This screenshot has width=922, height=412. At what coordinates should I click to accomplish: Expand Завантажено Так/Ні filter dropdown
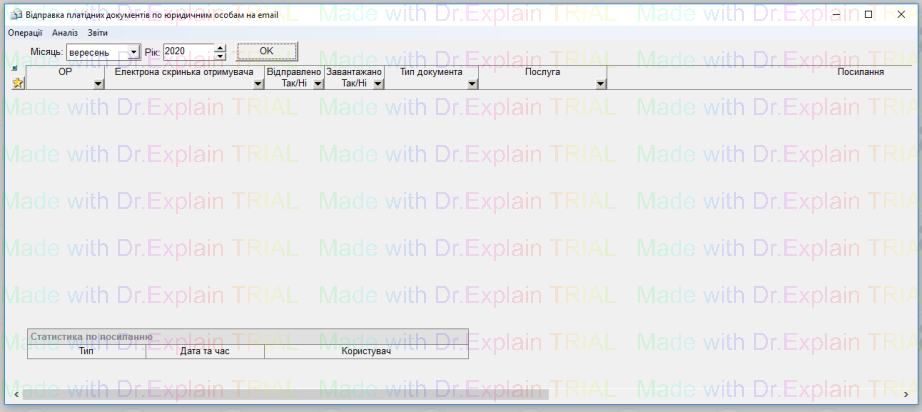click(x=378, y=85)
